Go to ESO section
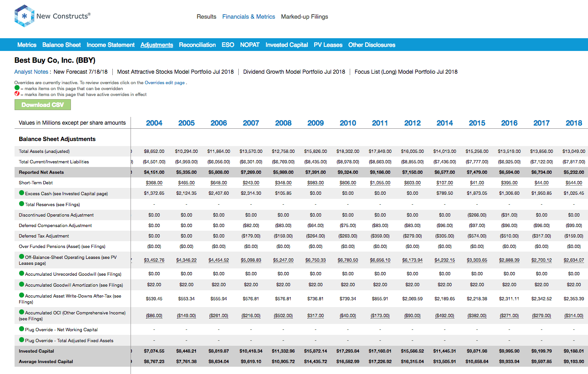 tap(228, 45)
